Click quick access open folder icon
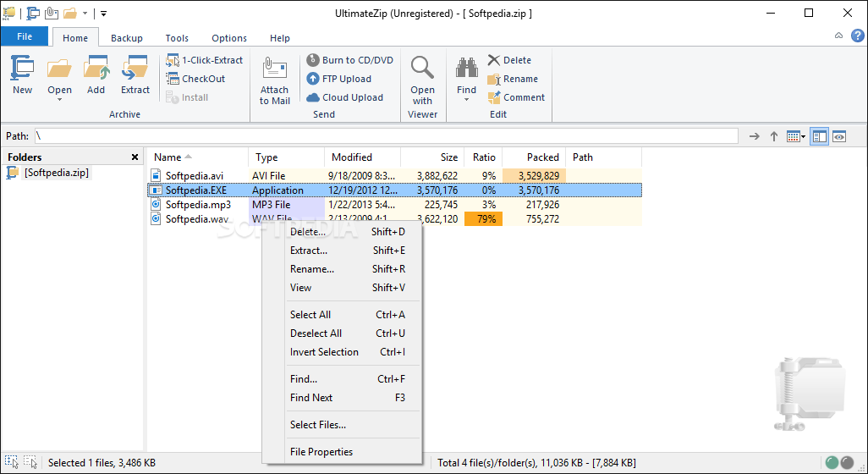868x474 pixels. [x=69, y=13]
